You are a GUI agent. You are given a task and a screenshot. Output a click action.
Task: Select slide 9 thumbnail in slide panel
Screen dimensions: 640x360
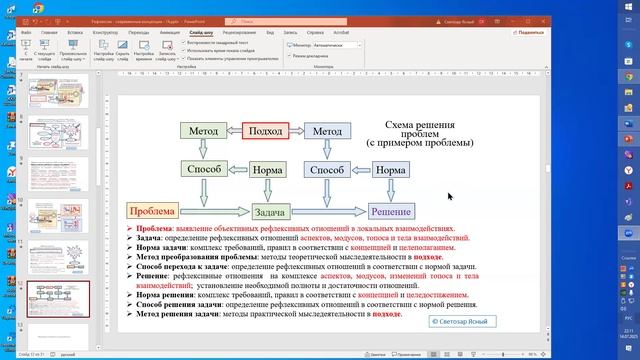(58, 174)
